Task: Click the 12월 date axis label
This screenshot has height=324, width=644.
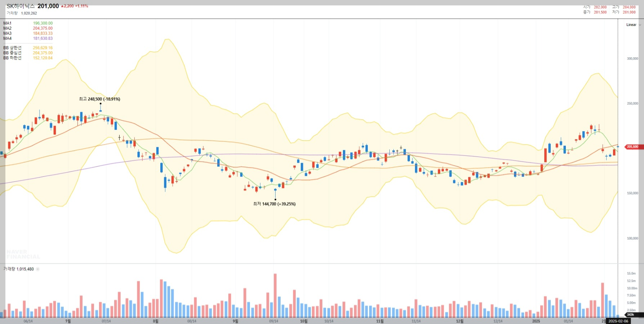Action: pyautogui.click(x=460, y=321)
